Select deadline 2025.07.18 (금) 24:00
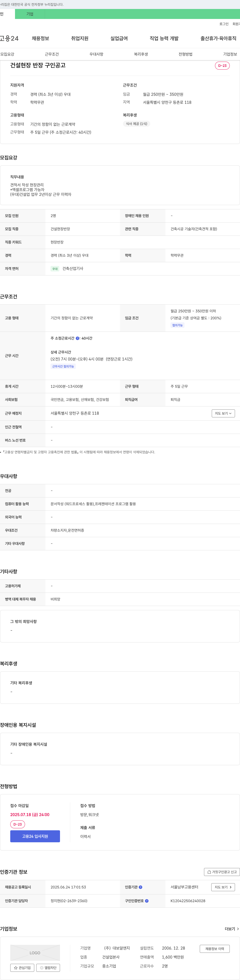240x980 pixels. 30,815
